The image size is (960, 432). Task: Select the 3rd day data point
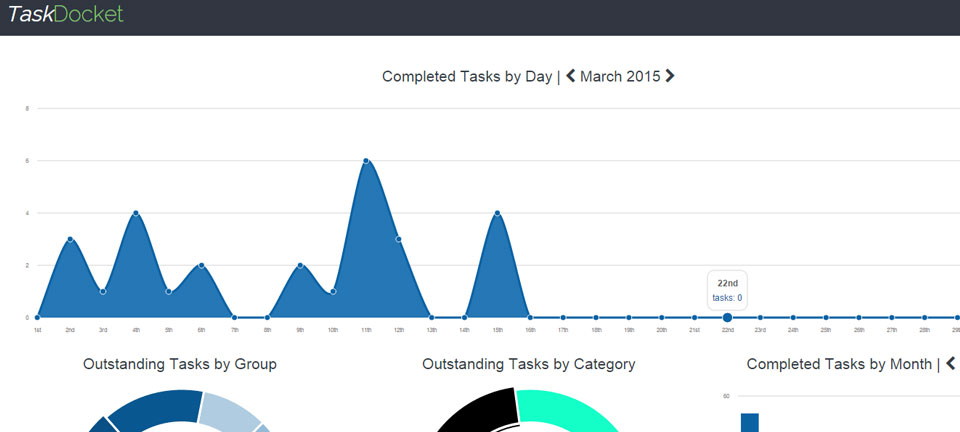click(103, 291)
